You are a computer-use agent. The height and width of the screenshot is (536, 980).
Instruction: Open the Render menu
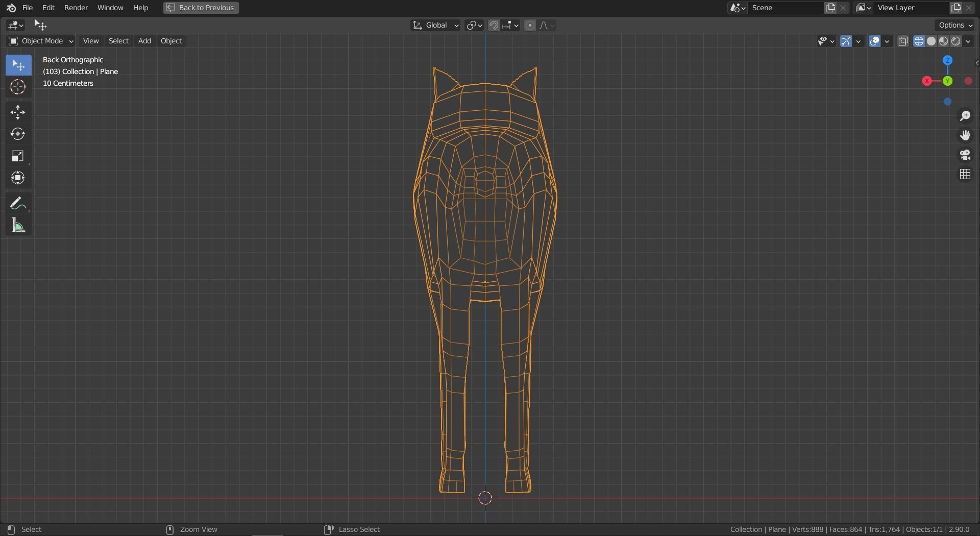(76, 8)
